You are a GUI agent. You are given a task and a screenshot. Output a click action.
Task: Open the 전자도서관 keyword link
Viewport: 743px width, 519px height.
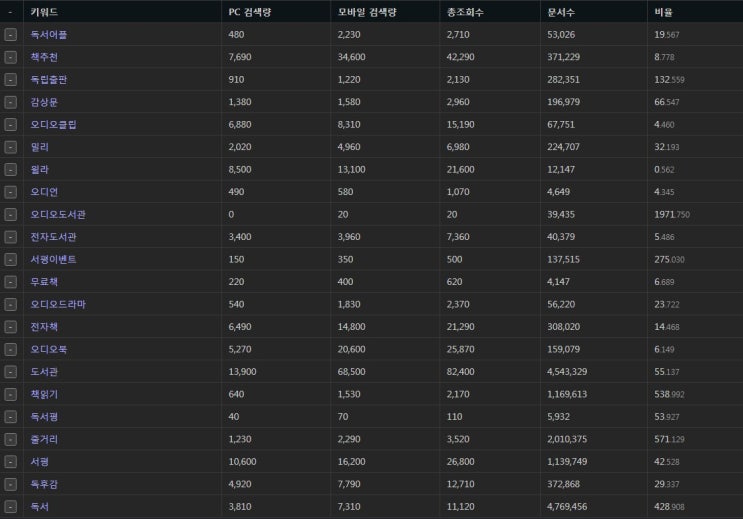tap(53, 237)
